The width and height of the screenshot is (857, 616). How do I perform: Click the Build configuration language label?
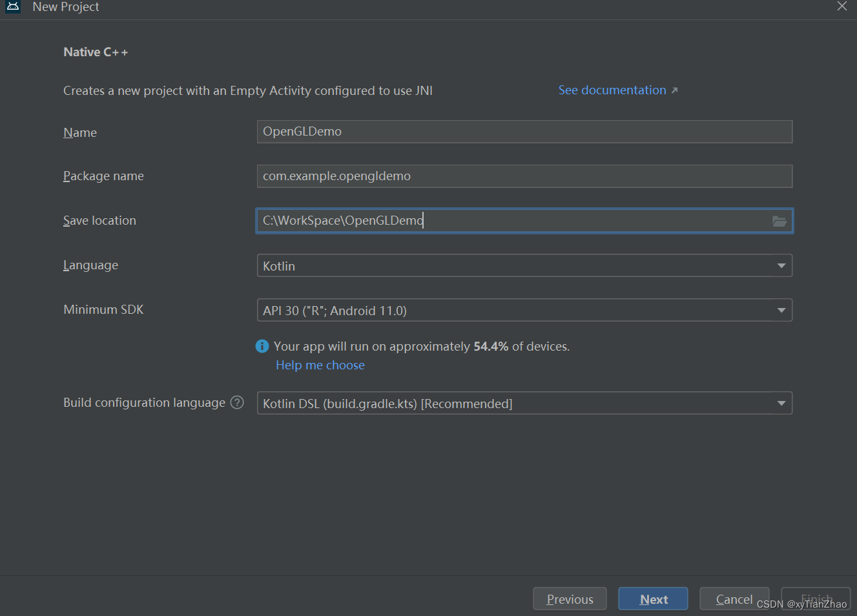144,403
